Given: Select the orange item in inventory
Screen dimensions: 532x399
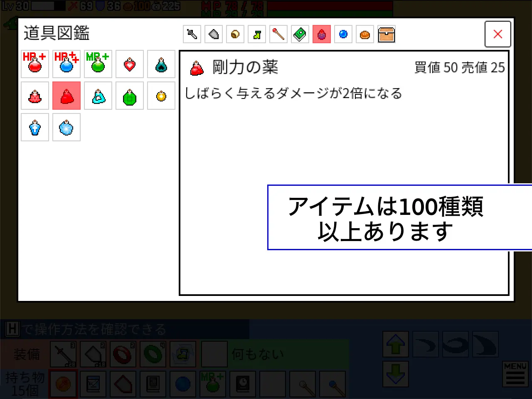Looking at the screenshot, I should click(x=63, y=384).
